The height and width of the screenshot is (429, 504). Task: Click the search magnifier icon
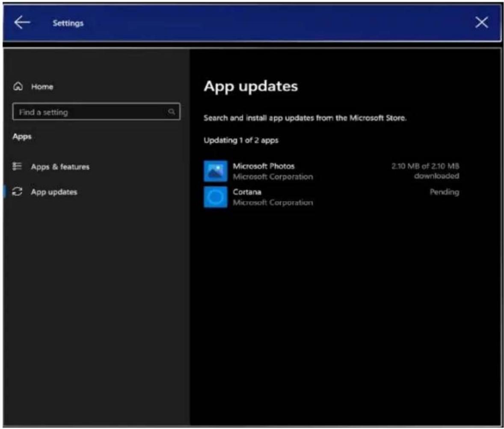pyautogui.click(x=172, y=112)
